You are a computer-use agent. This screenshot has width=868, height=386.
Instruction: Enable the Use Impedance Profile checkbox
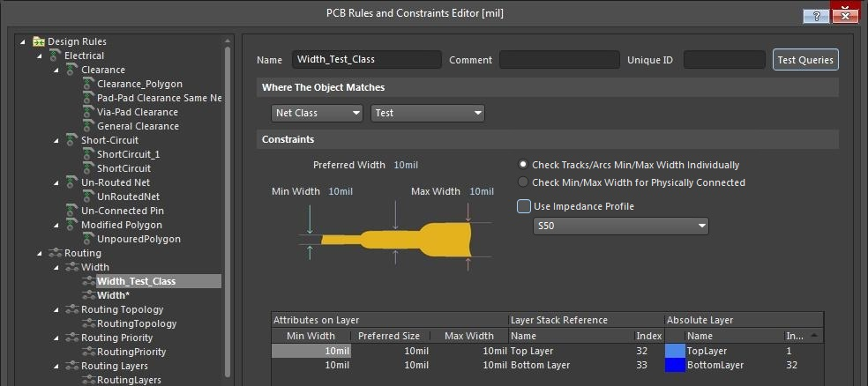coord(524,206)
